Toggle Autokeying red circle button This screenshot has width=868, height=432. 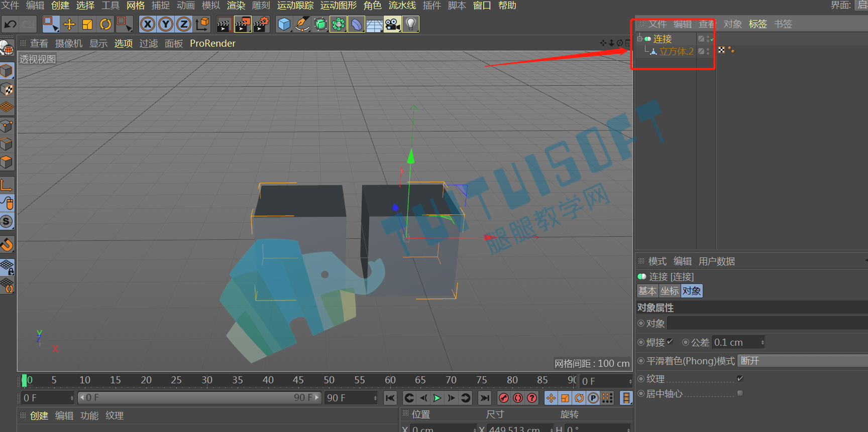pyautogui.click(x=517, y=398)
